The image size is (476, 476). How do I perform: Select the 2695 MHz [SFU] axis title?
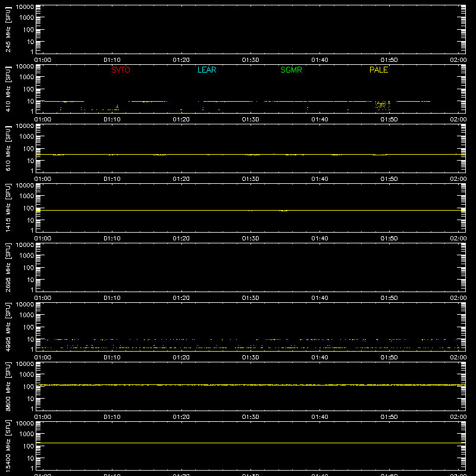pos(8,268)
